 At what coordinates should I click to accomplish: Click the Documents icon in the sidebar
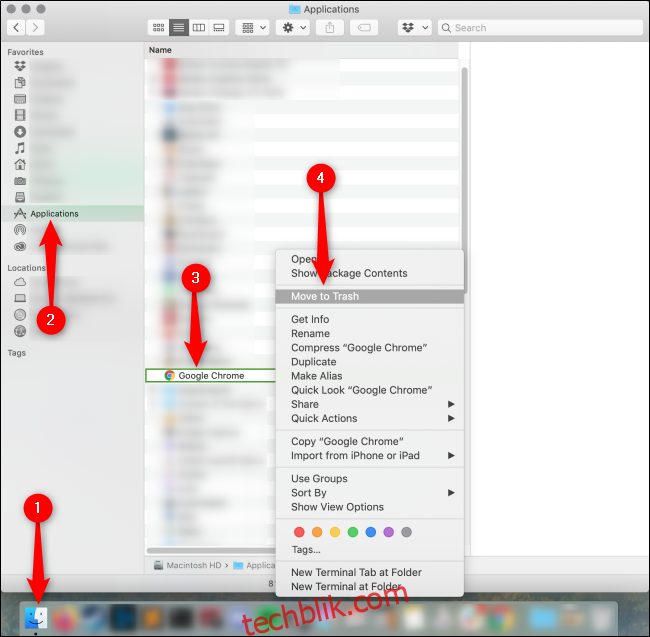pos(20,82)
